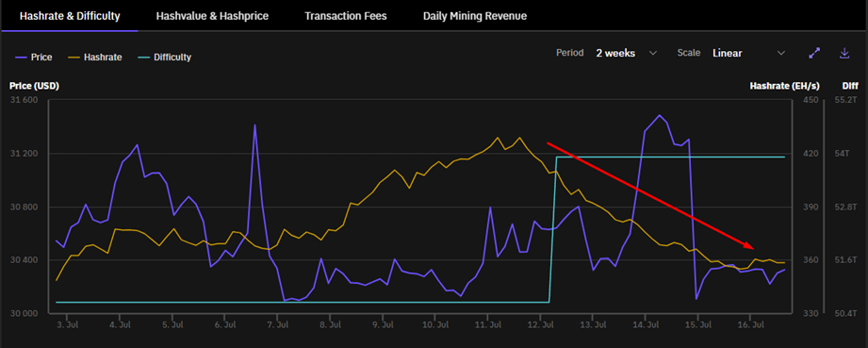Click the 5. Jul date label
Image resolution: width=868 pixels, height=348 pixels.
pos(172,324)
